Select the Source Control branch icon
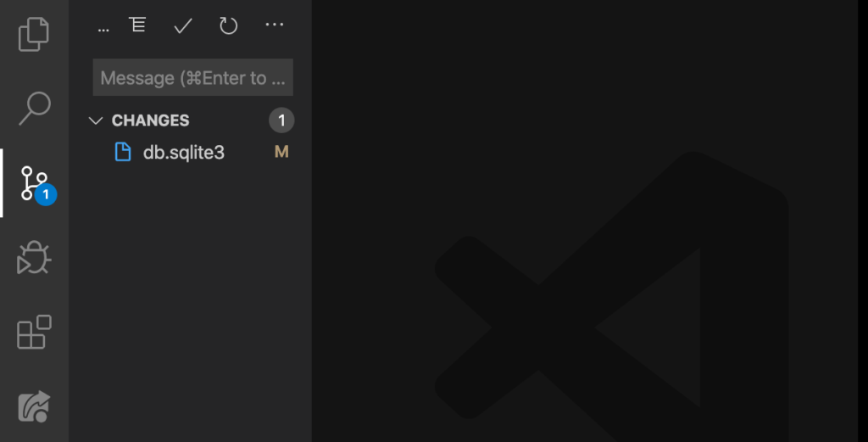This screenshot has height=442, width=868. coord(34,182)
